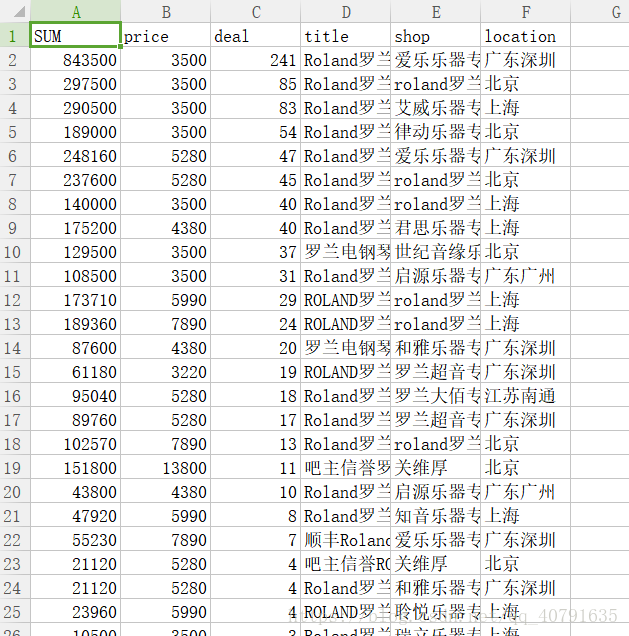This screenshot has height=636, width=629.
Task: Click the location header cell
Action: click(x=526, y=35)
